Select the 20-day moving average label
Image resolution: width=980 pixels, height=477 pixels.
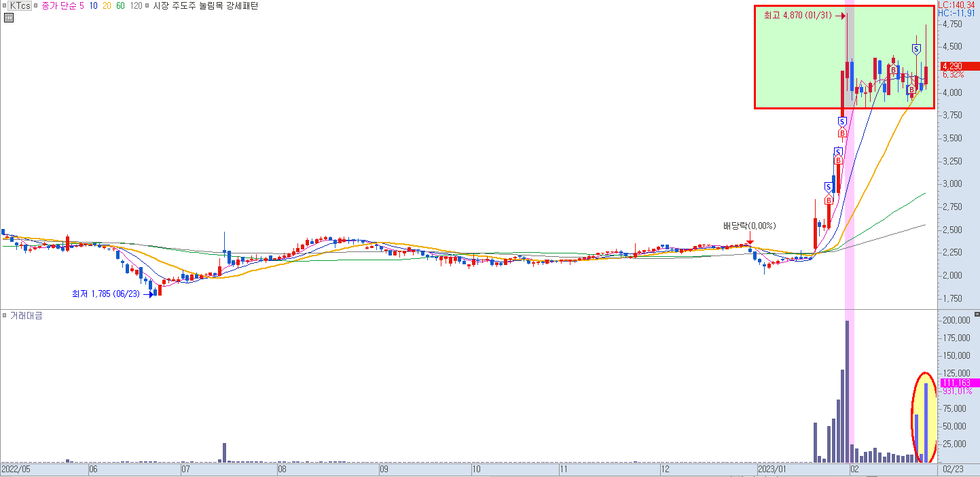(x=107, y=5)
